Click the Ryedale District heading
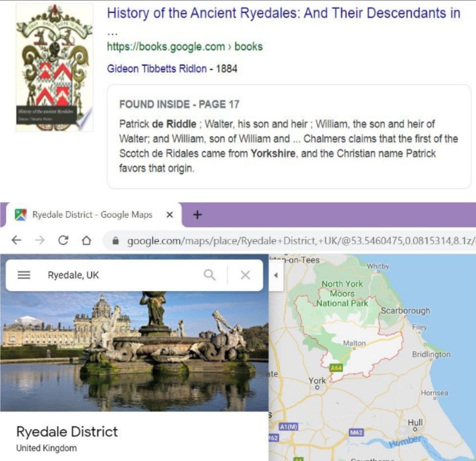Screen dimensions: 476x461 pyautogui.click(x=67, y=432)
